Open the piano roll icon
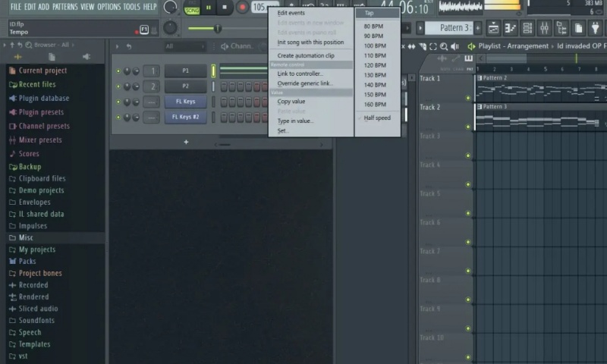 [511, 28]
